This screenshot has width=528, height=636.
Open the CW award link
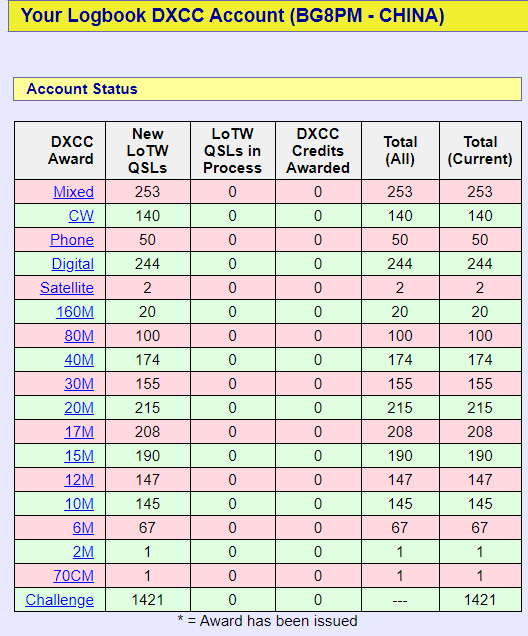click(81, 216)
